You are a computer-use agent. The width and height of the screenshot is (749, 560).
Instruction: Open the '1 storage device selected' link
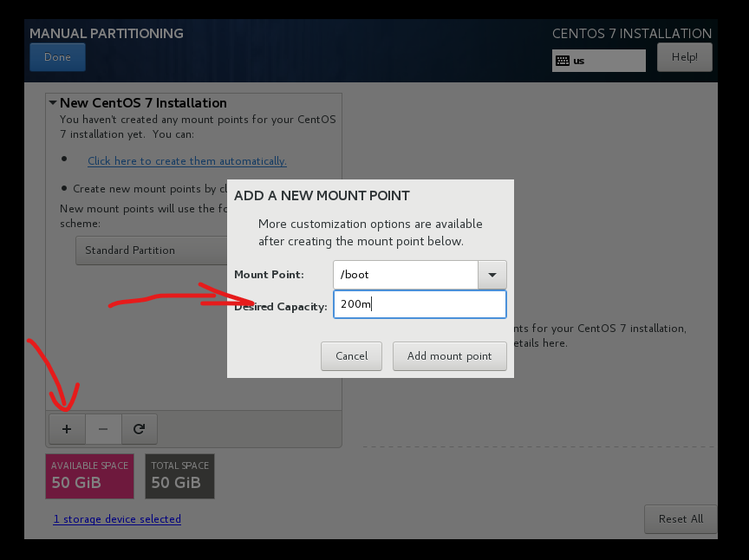tap(117, 519)
